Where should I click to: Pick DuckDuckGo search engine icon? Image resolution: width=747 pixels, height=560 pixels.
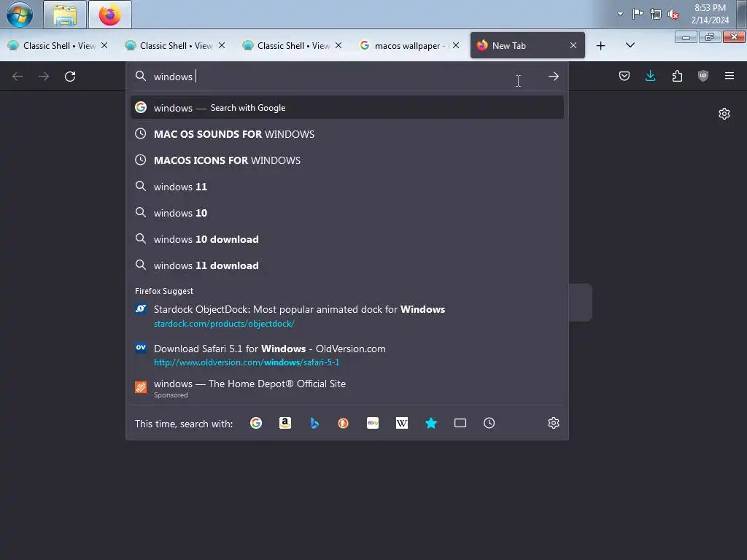click(343, 423)
